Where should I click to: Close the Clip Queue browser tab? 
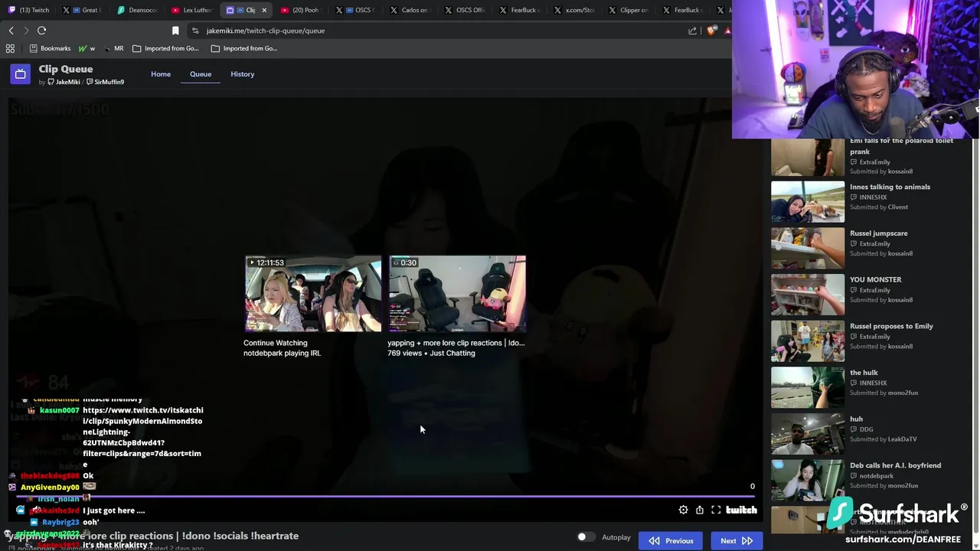click(264, 10)
